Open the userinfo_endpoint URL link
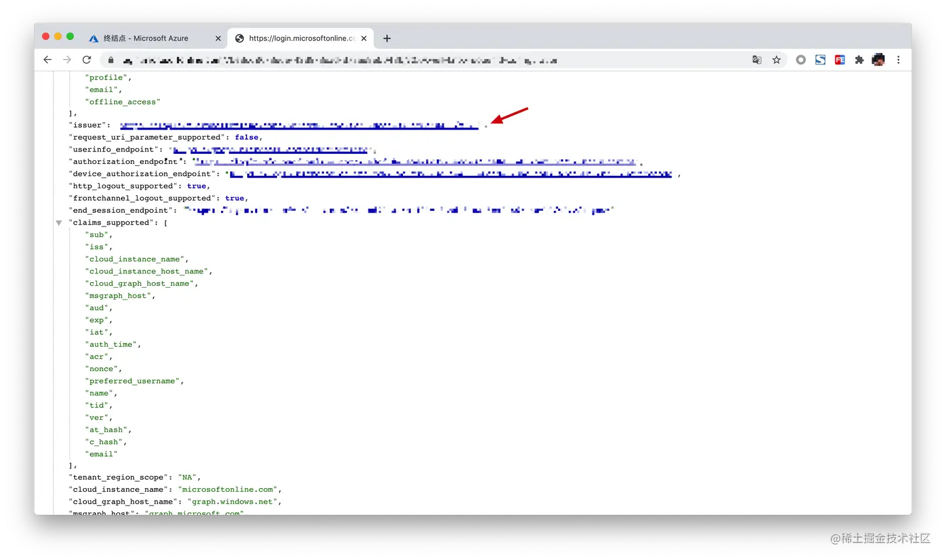This screenshot has height=560, width=946. pyautogui.click(x=270, y=150)
